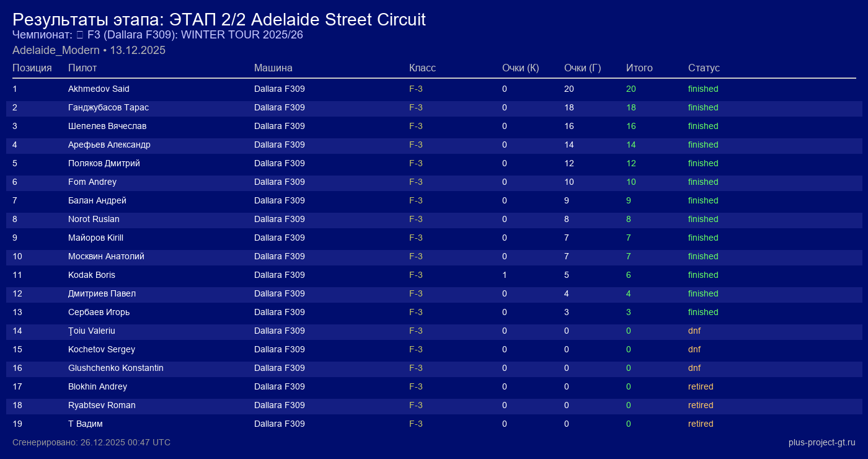Click the Очки (Г) column header
868x459 pixels.
tap(582, 68)
